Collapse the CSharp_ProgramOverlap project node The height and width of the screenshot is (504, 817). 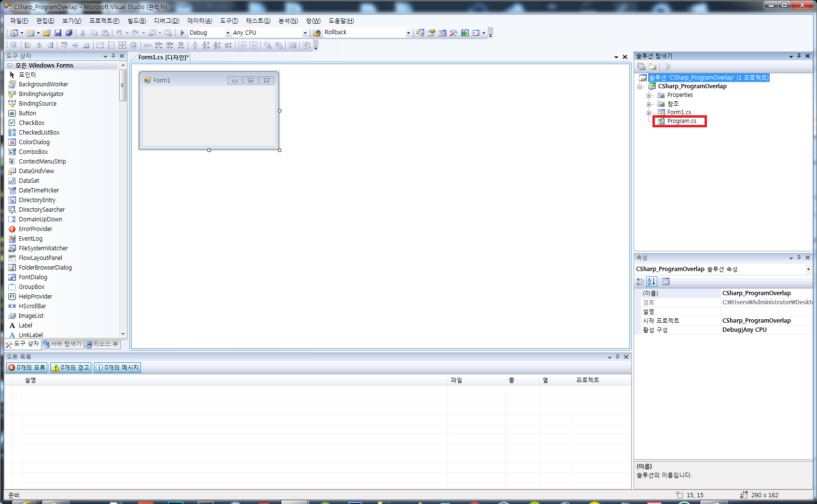click(x=640, y=87)
